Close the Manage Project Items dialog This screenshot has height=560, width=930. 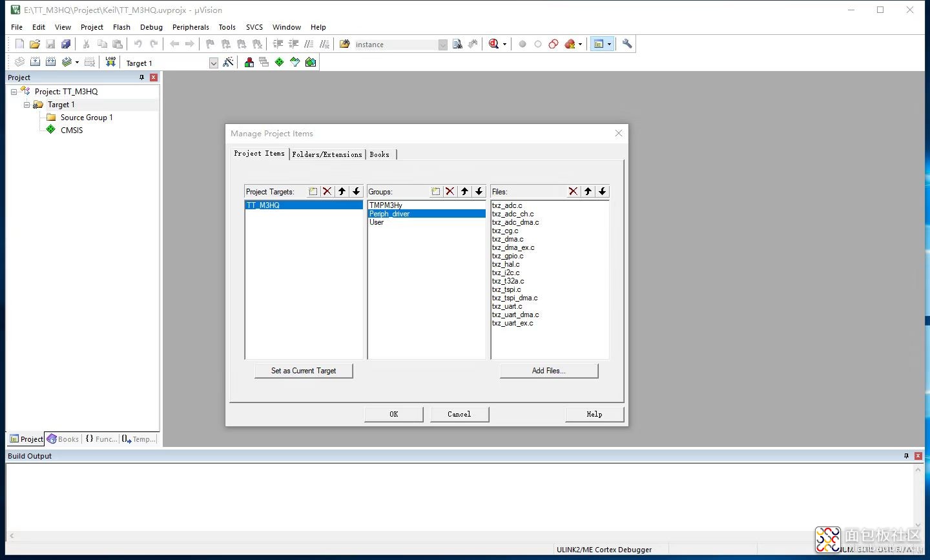619,133
